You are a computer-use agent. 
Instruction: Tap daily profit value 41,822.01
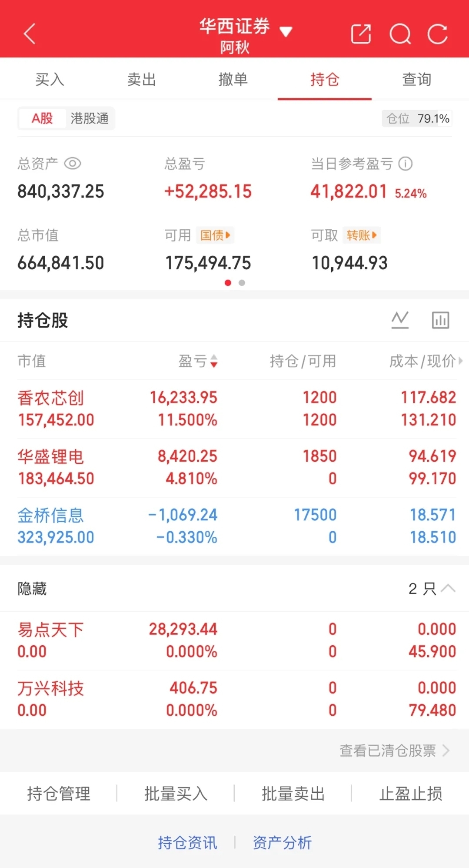click(x=349, y=191)
